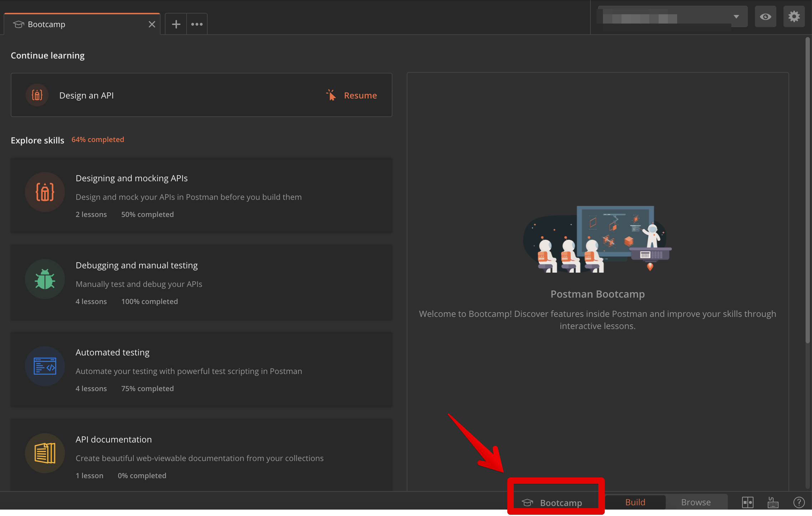Open the help question mark icon
Image resolution: width=812 pixels, height=516 pixels.
pyautogui.click(x=799, y=502)
